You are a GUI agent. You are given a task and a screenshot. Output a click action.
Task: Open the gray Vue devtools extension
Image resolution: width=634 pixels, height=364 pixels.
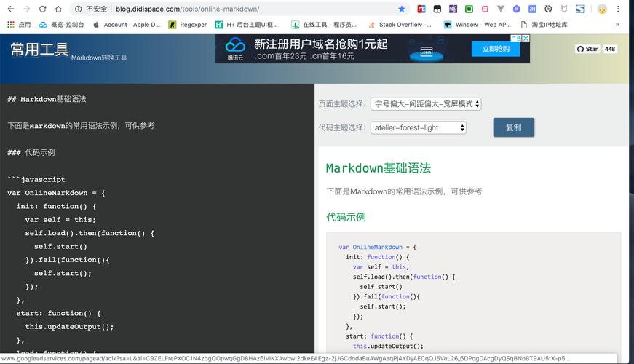tap(501, 9)
